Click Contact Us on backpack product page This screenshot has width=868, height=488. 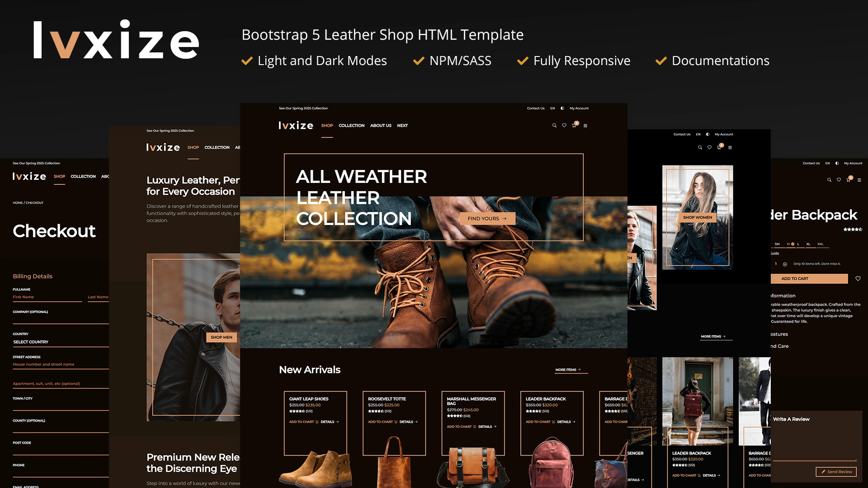[x=811, y=163]
